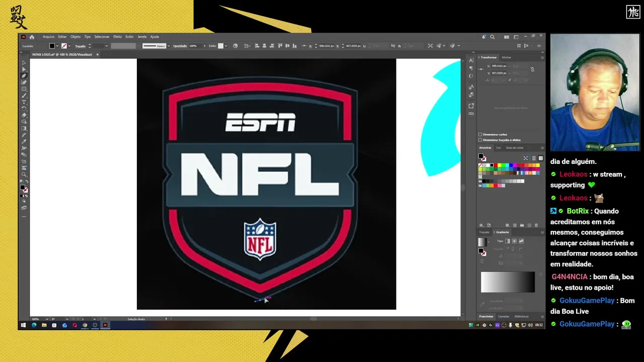Select the Rotate tool
The image size is (644, 362).
click(24, 108)
